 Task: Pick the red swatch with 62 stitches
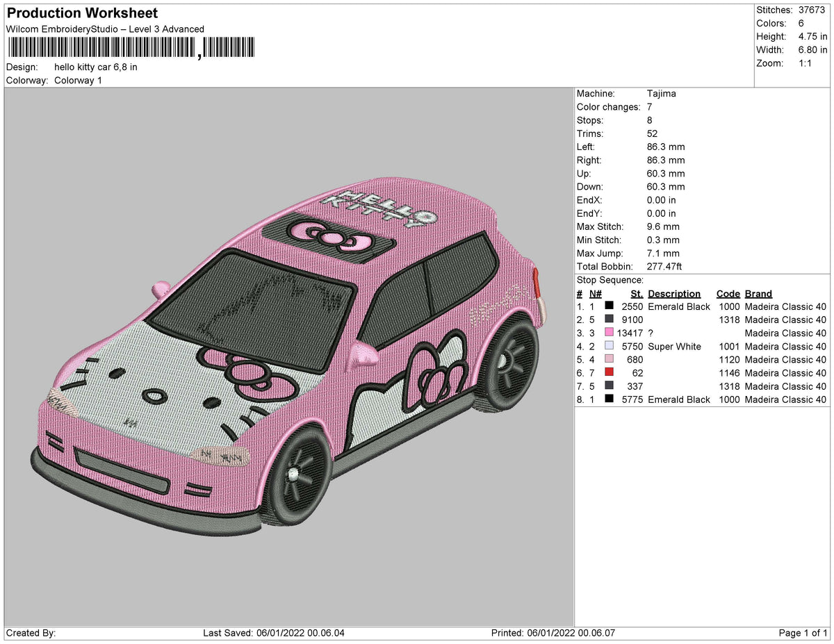click(x=610, y=373)
